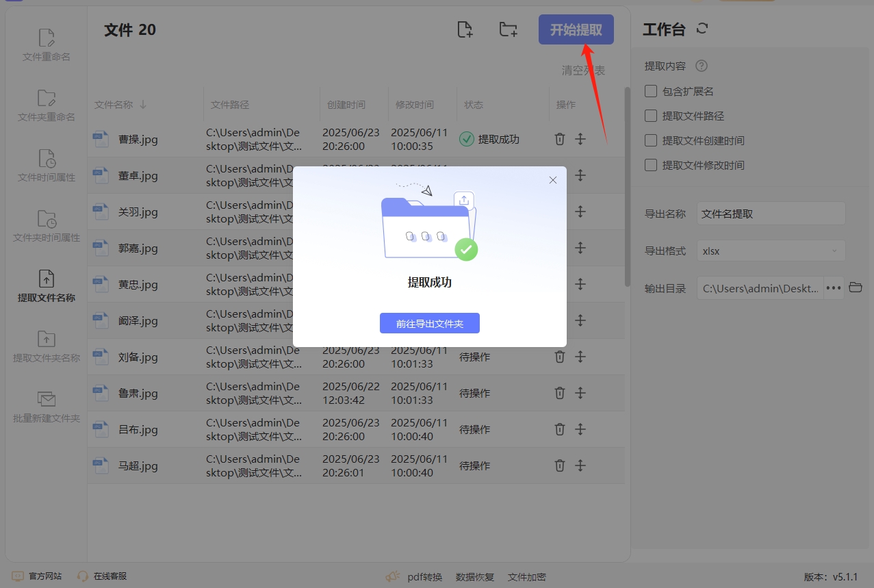Click the add file icon in toolbar
Viewport: 874px width, 588px height.
[x=465, y=29]
